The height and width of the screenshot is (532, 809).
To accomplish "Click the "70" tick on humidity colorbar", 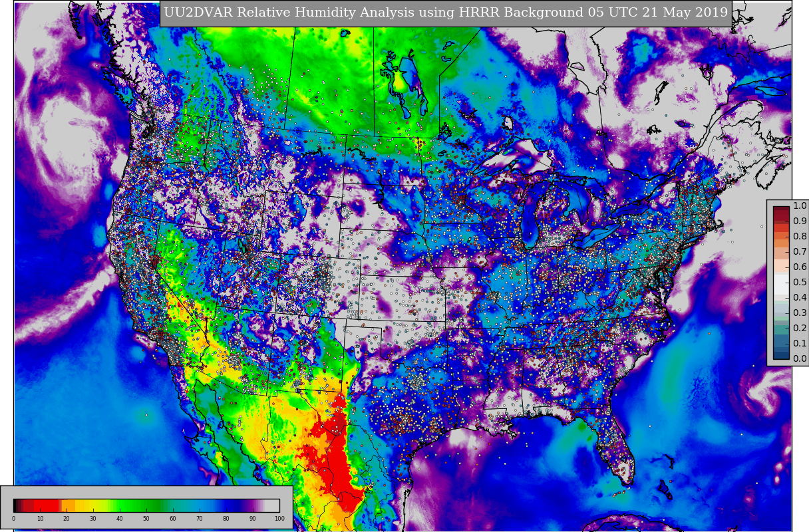I will pyautogui.click(x=200, y=519).
